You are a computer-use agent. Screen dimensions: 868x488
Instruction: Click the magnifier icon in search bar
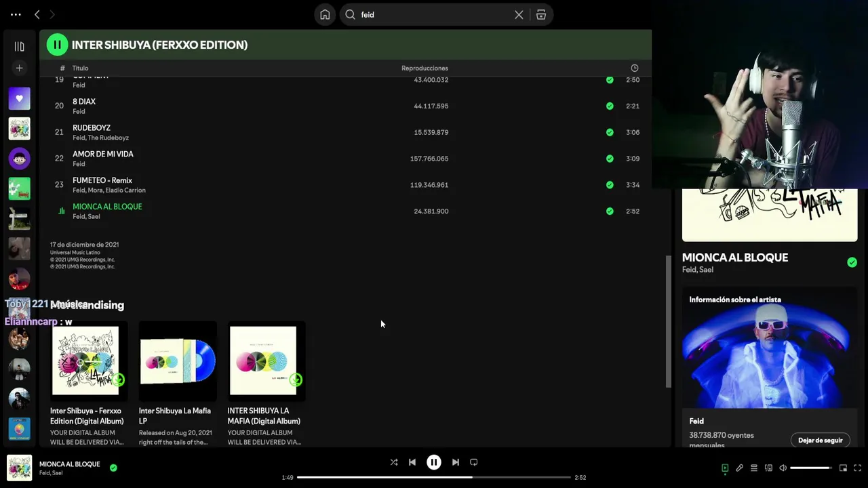351,14
